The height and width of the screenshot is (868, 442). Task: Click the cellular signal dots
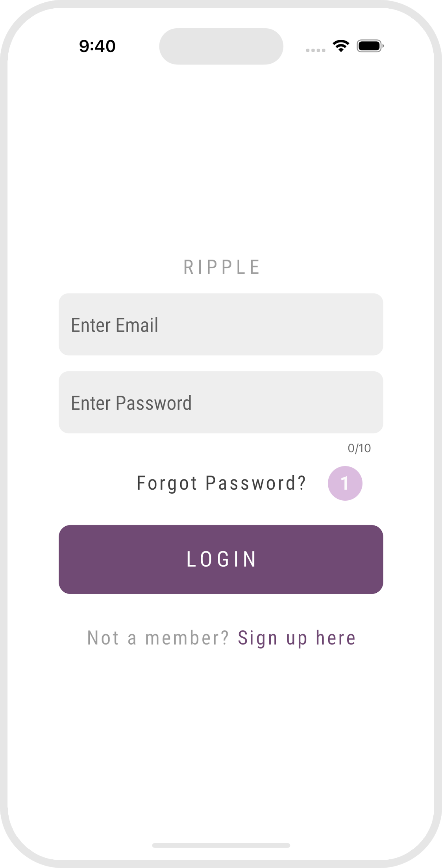(316, 50)
